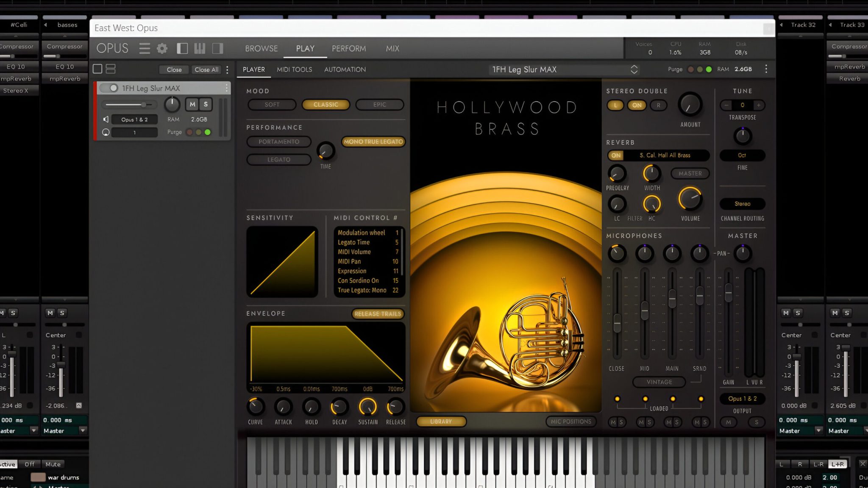Screen dimensions: 868x488
Task: Select the SOFT mood
Action: (272, 105)
